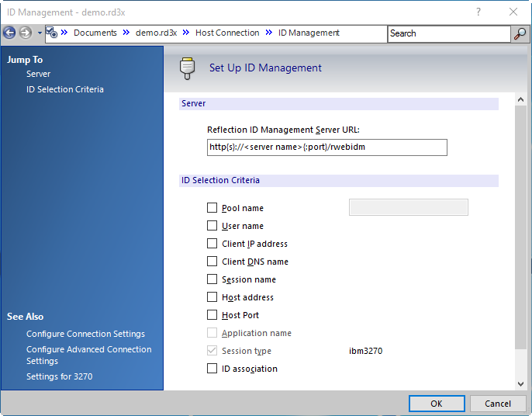
Task: Click the Back navigation arrow icon
Action: coord(9,33)
